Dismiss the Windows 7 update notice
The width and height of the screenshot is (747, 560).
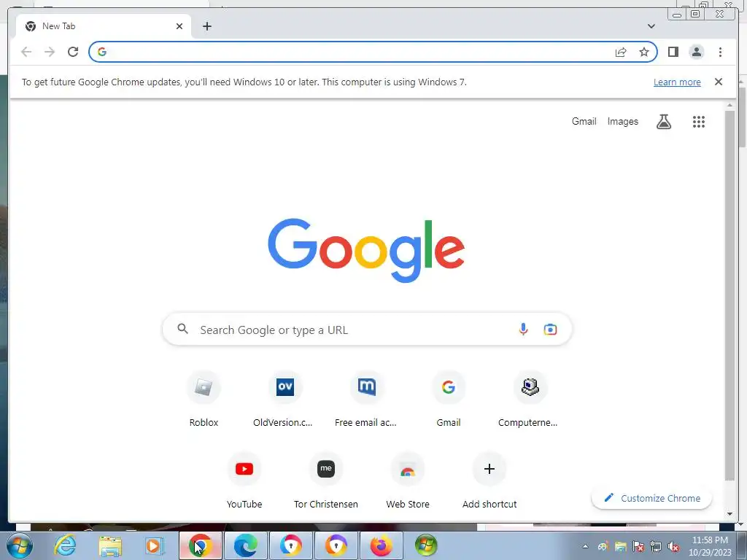point(719,82)
